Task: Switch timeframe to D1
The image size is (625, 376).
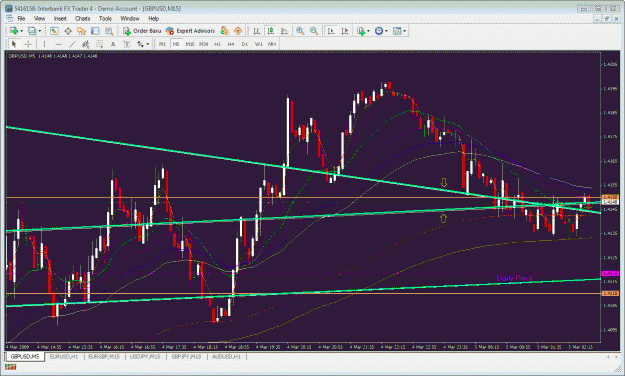Action: pos(245,44)
